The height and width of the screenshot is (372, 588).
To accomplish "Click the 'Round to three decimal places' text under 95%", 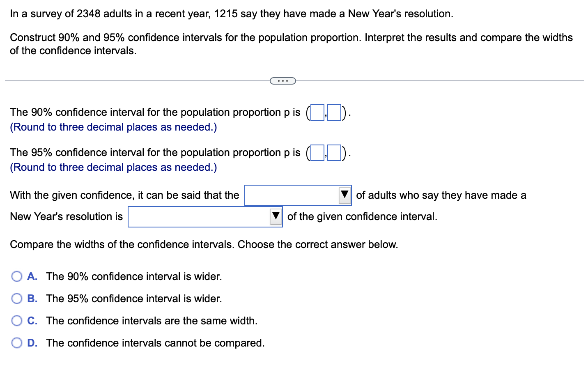I will pyautogui.click(x=113, y=167).
